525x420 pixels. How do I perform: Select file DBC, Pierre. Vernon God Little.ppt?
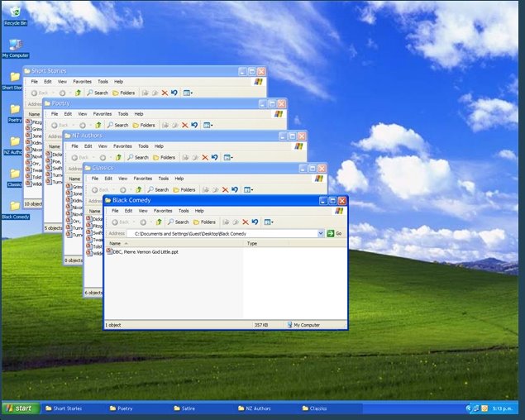pos(142,251)
